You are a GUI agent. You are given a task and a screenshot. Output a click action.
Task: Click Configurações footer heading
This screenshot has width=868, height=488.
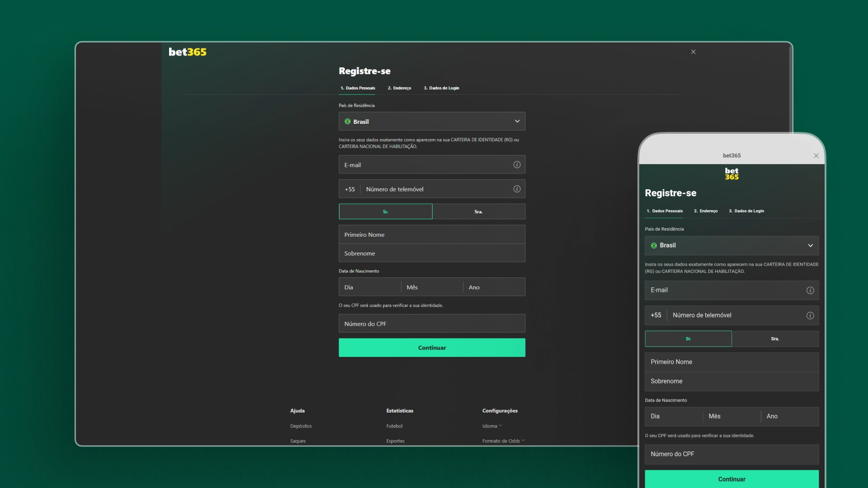click(x=500, y=411)
